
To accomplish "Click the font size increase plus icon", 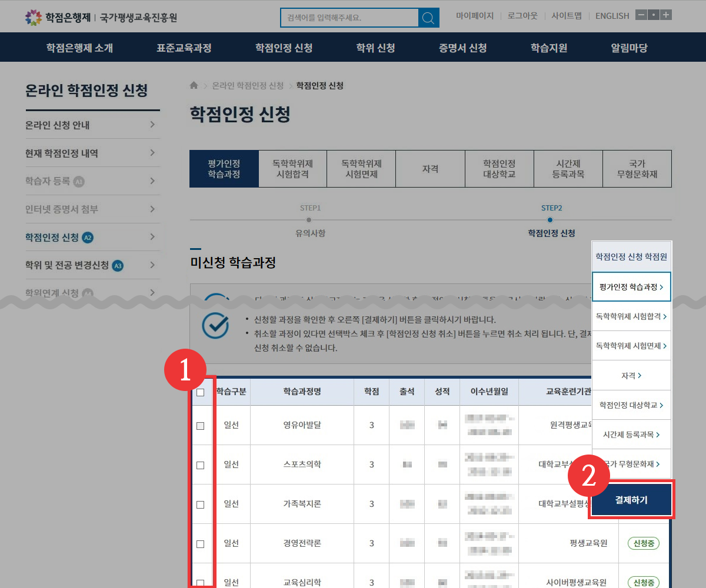I will click(666, 15).
